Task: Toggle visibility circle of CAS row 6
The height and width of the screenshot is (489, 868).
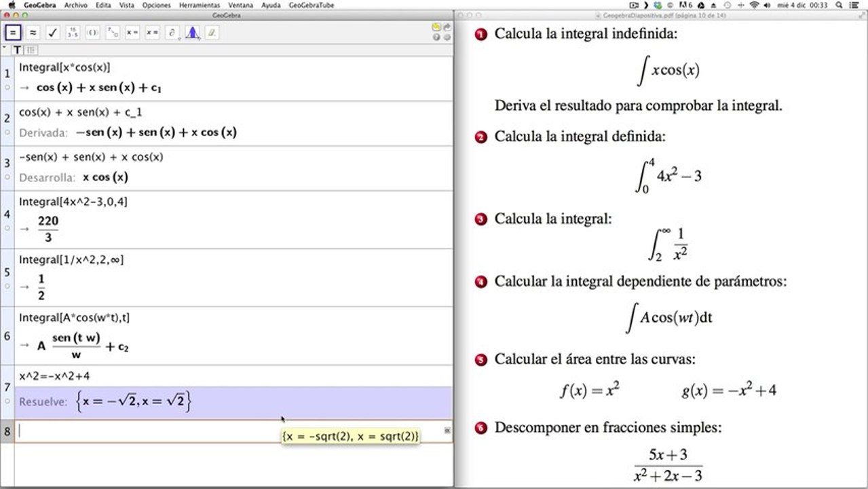Action: (7, 345)
